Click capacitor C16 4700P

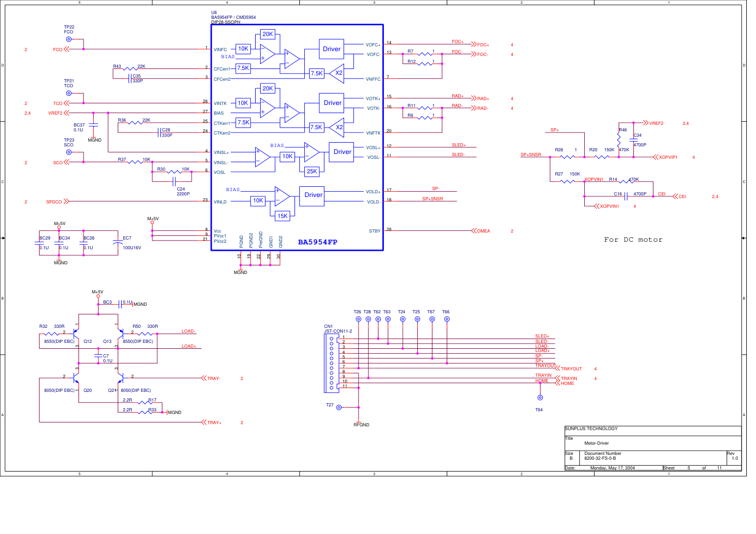630,194
